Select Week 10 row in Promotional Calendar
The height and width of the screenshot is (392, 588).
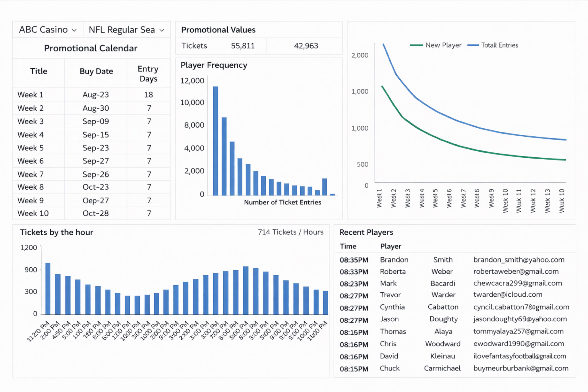click(x=33, y=213)
